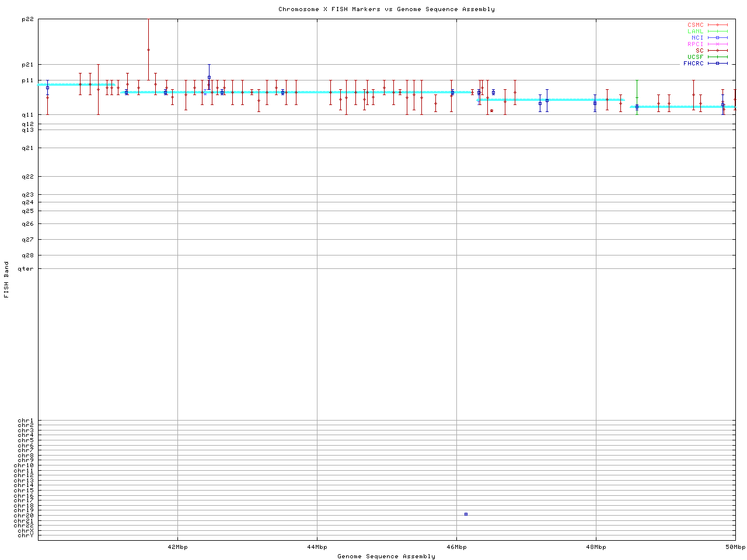Click the "FISH Band" y-axis title

(6, 279)
